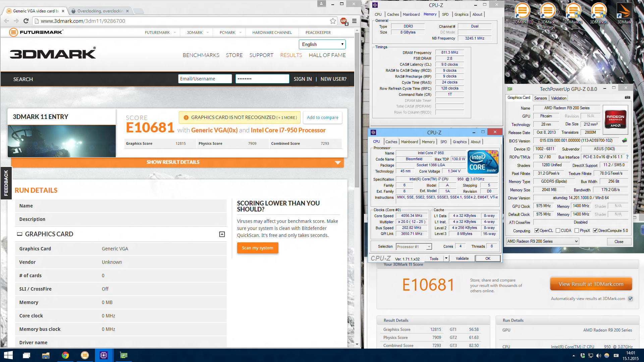644x362 pixels.
Task: Open Benchmarks menu item
Action: 201,55
